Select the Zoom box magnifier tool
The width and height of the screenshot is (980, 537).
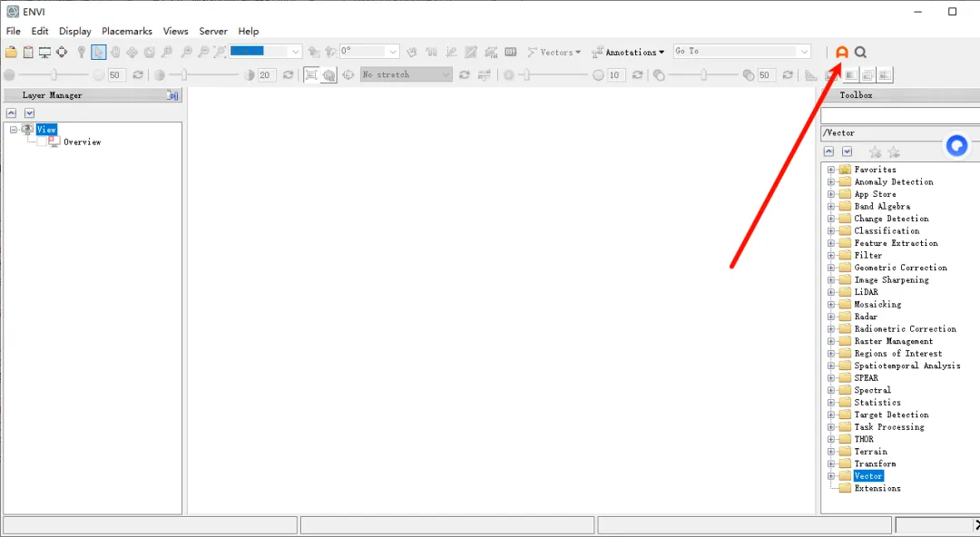click(167, 52)
